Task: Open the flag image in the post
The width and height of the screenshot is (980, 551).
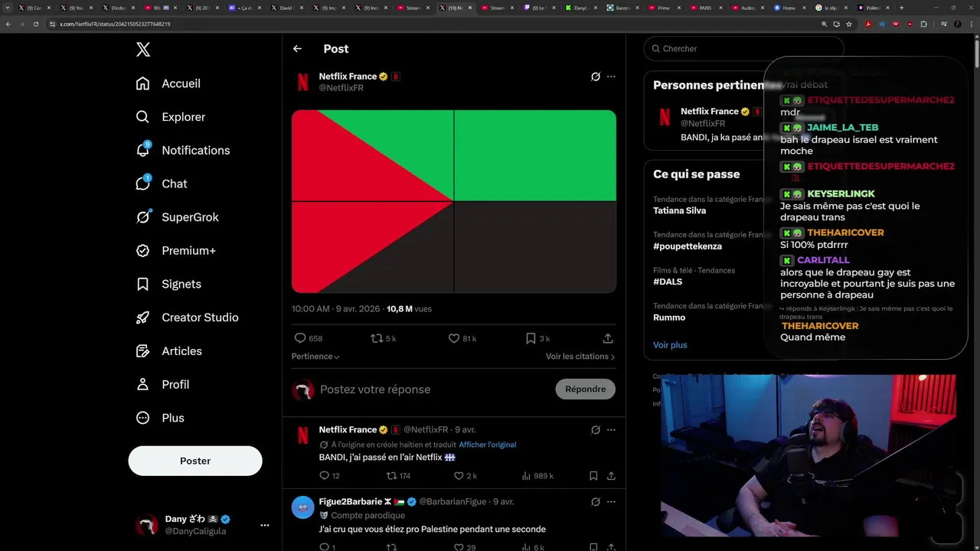Action: click(x=454, y=201)
